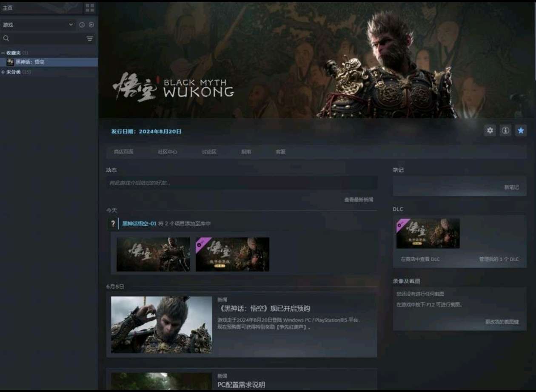Click the recent activity clock icon
Image resolution: width=536 pixels, height=392 pixels.
click(82, 25)
